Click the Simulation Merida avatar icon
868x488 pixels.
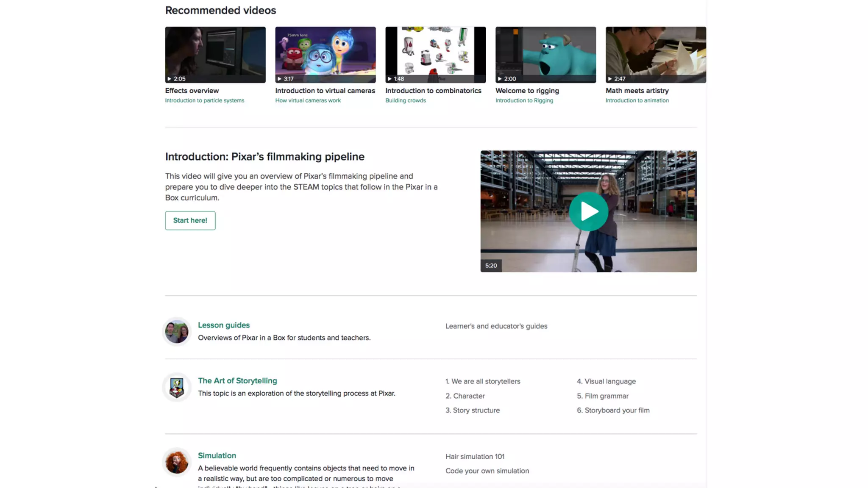tap(177, 462)
